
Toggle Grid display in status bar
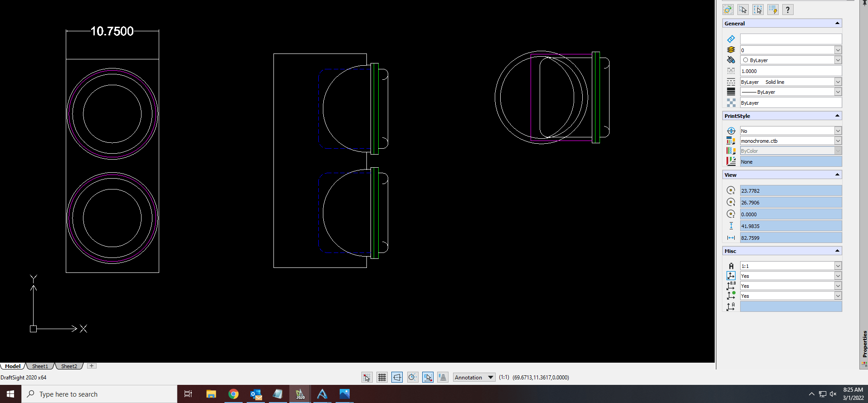point(382,377)
